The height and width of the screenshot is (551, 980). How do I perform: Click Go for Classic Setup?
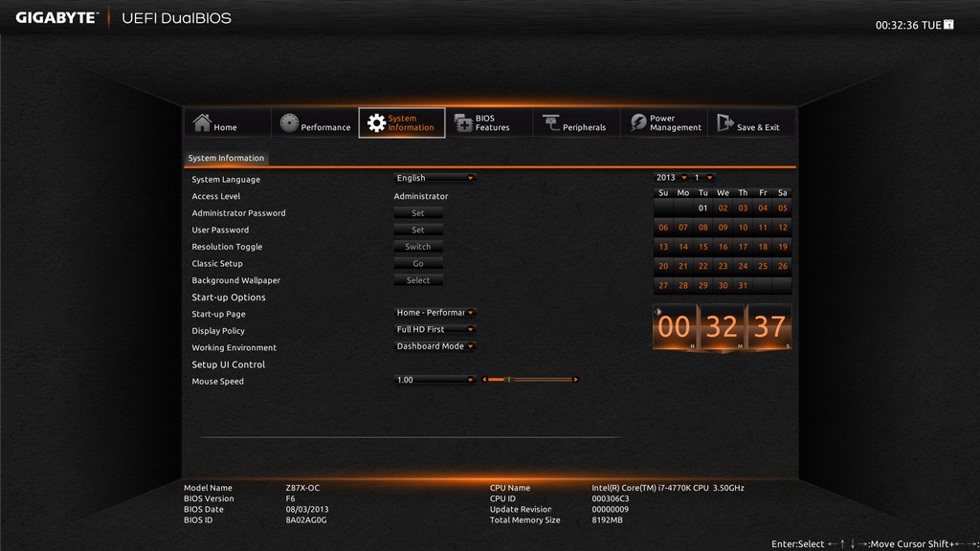418,264
